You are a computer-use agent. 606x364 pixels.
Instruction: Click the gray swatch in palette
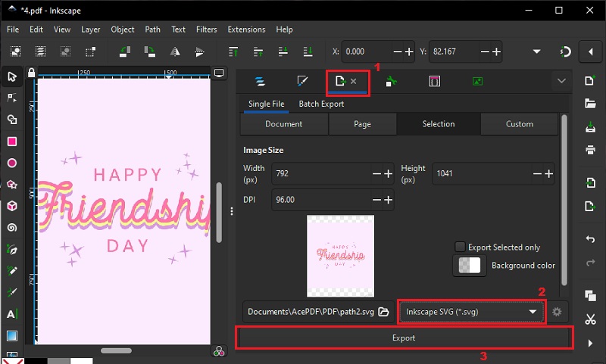click(x=58, y=361)
